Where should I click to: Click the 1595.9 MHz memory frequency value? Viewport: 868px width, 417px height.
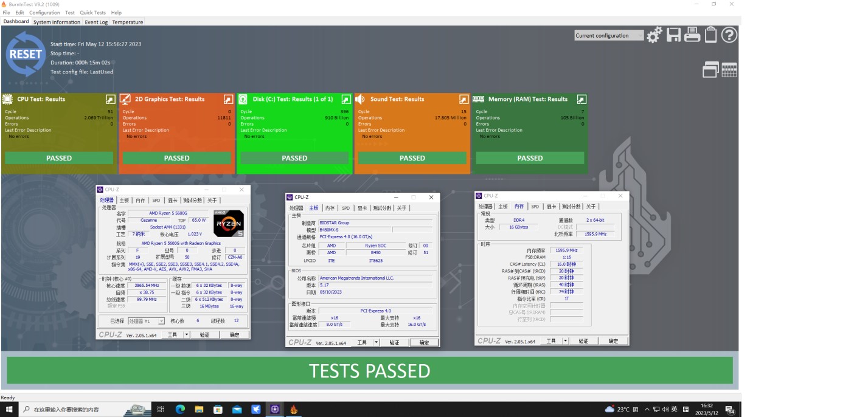[566, 250]
